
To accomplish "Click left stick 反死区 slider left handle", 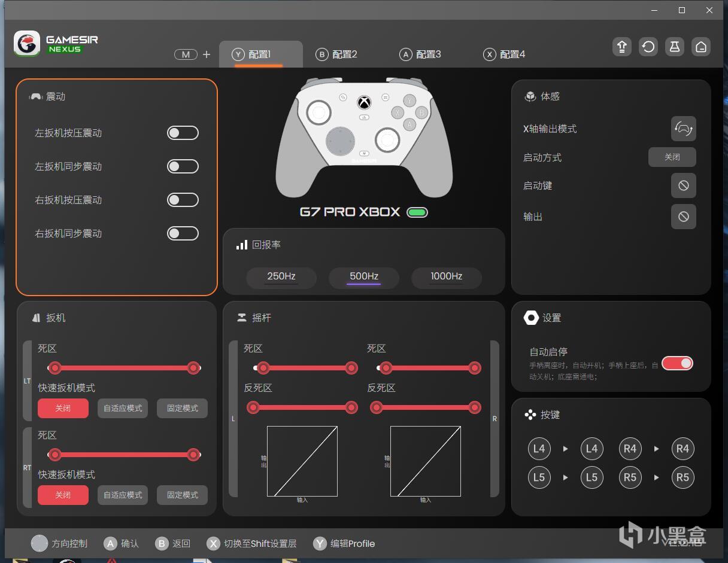I will (x=253, y=407).
